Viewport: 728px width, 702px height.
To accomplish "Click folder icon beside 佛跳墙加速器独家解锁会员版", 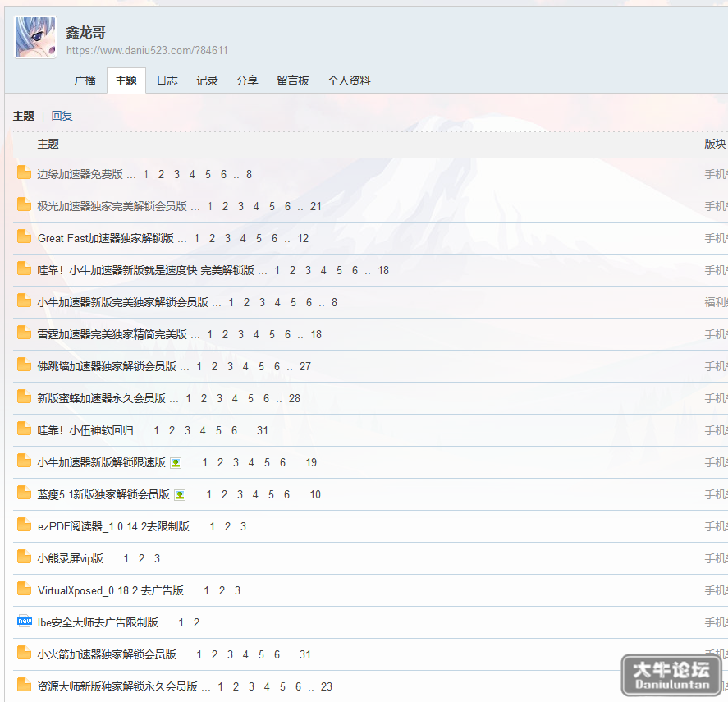I will (24, 365).
